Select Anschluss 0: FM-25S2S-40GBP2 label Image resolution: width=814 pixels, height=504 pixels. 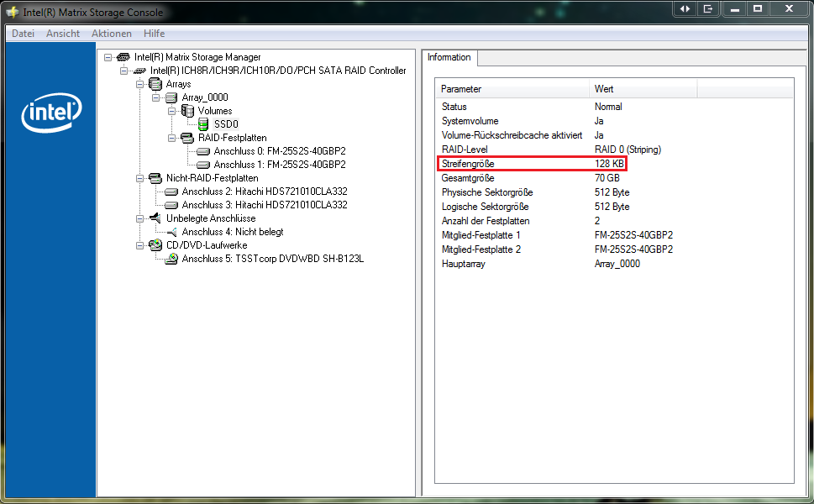pyautogui.click(x=280, y=151)
